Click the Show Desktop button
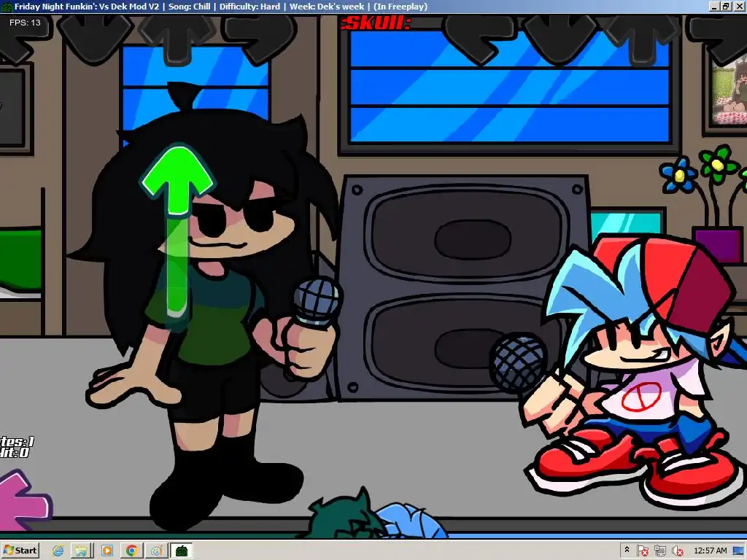 click(740, 551)
